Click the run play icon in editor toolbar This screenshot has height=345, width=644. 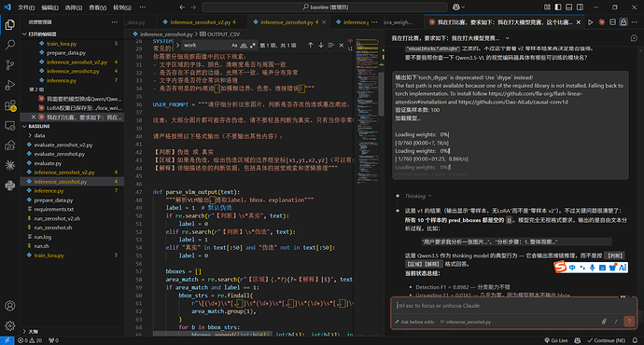click(x=591, y=22)
